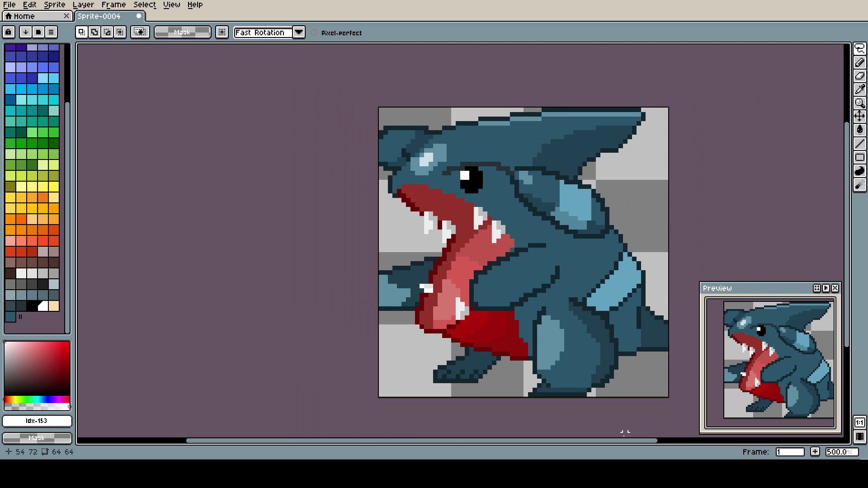Click the palette edit lock icon
The image size is (868, 488).
pos(8,32)
